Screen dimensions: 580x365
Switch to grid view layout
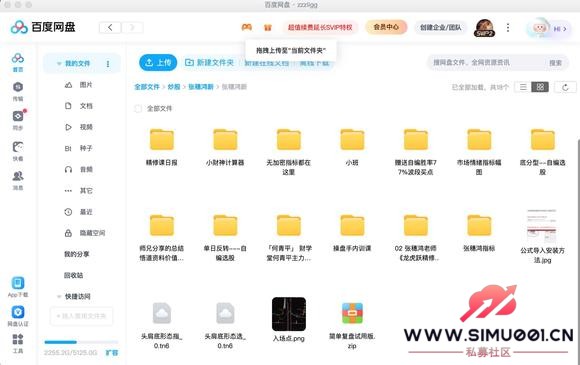coord(540,87)
